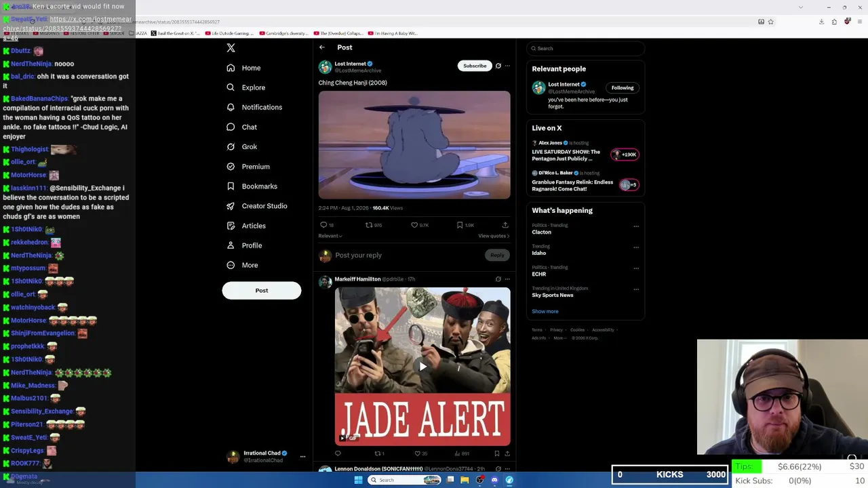The height and width of the screenshot is (488, 868).
Task: Open the Notifications bell icon
Action: [231, 107]
